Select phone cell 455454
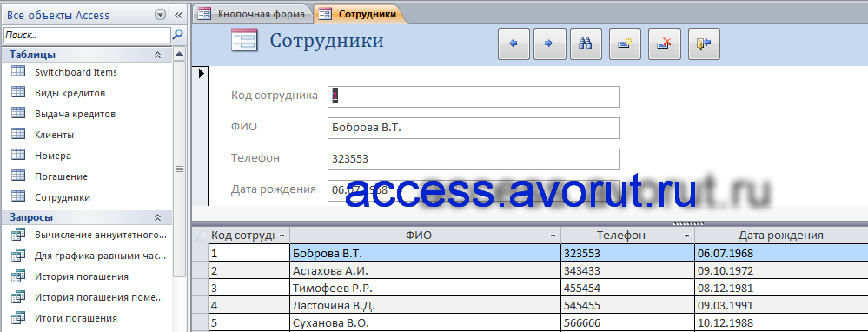Image resolution: width=868 pixels, height=332 pixels. (x=627, y=289)
